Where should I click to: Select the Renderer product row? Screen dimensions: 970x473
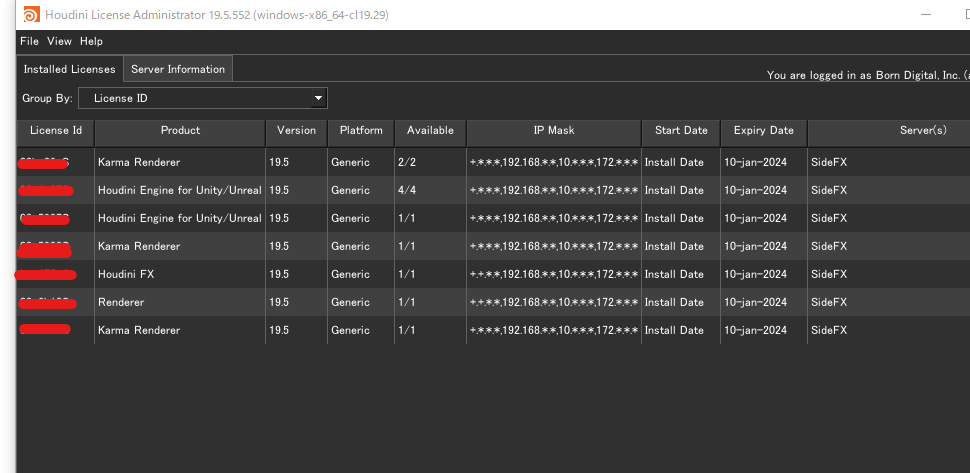493,302
